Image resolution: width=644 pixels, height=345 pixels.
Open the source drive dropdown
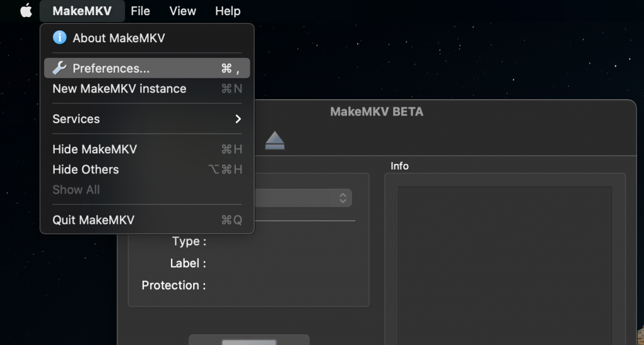[303, 198]
